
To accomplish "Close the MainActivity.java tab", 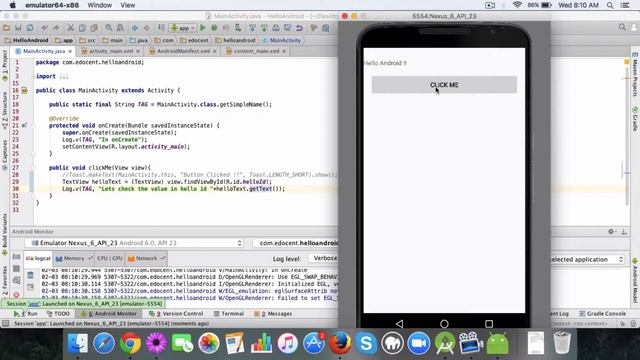I will 70,51.
